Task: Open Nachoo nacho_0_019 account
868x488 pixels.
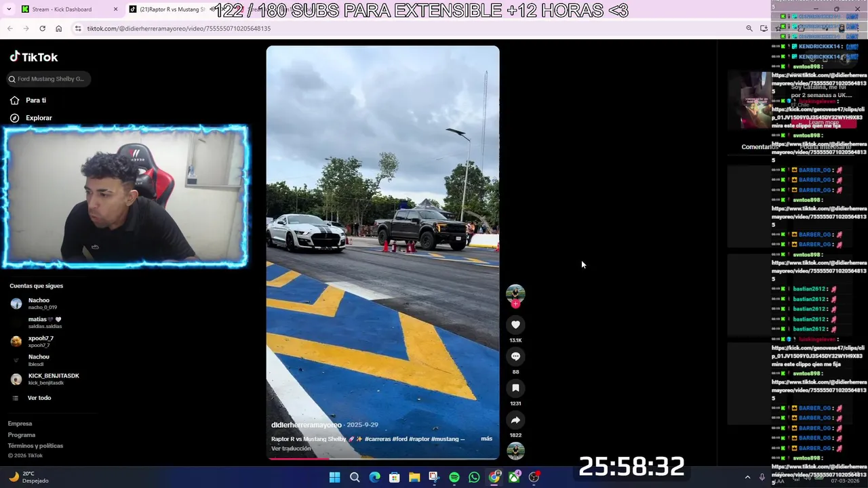Action: 42,304
